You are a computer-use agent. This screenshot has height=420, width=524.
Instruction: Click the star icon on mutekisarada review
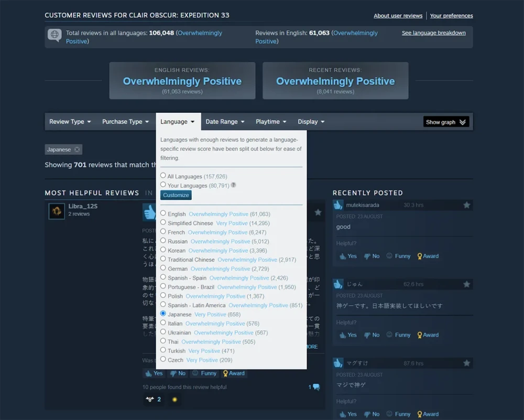466,205
